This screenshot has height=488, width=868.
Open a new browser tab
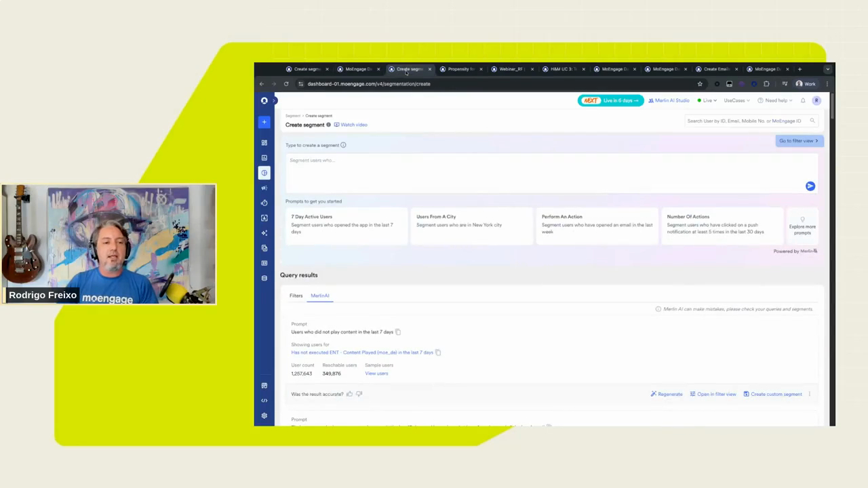click(800, 69)
